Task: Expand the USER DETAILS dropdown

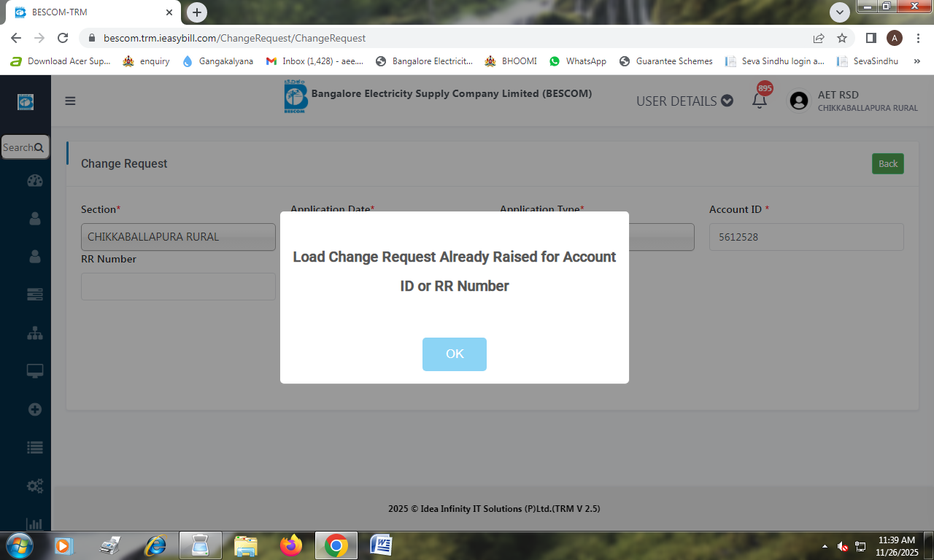Action: click(x=684, y=101)
